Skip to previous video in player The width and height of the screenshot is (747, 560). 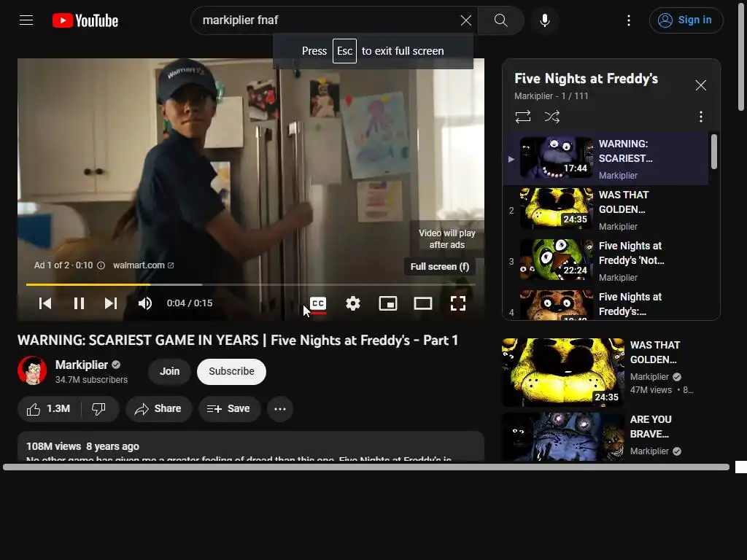tap(44, 303)
